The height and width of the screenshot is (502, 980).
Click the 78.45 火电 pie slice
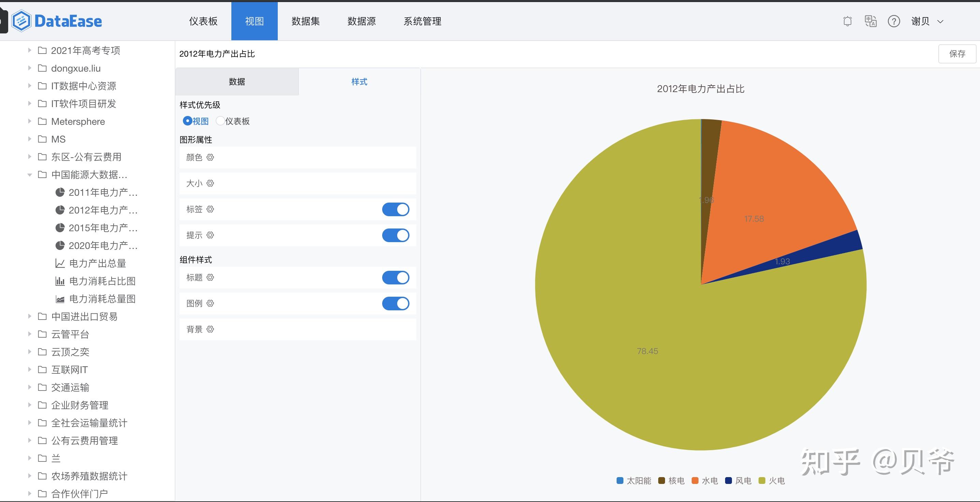coord(648,351)
